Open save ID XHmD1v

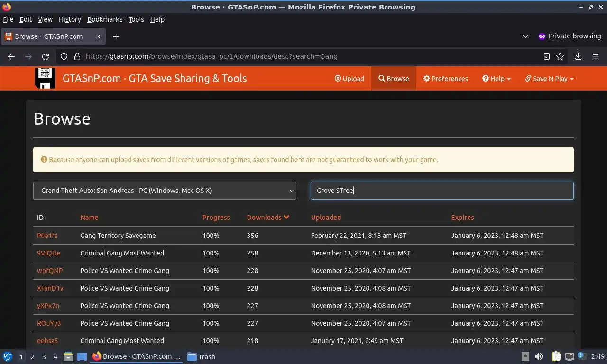[x=50, y=288]
